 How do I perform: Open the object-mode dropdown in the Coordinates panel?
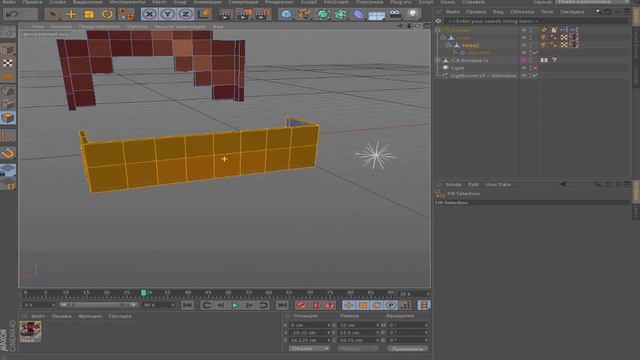coord(309,349)
